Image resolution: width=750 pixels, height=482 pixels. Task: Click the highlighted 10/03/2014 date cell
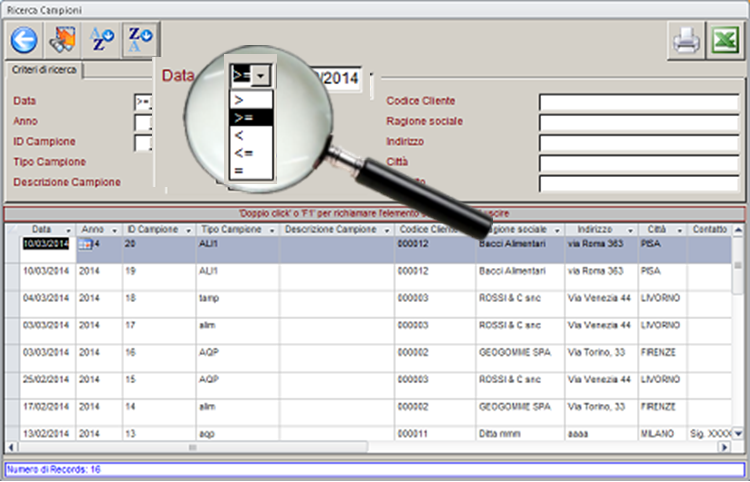pyautogui.click(x=46, y=244)
